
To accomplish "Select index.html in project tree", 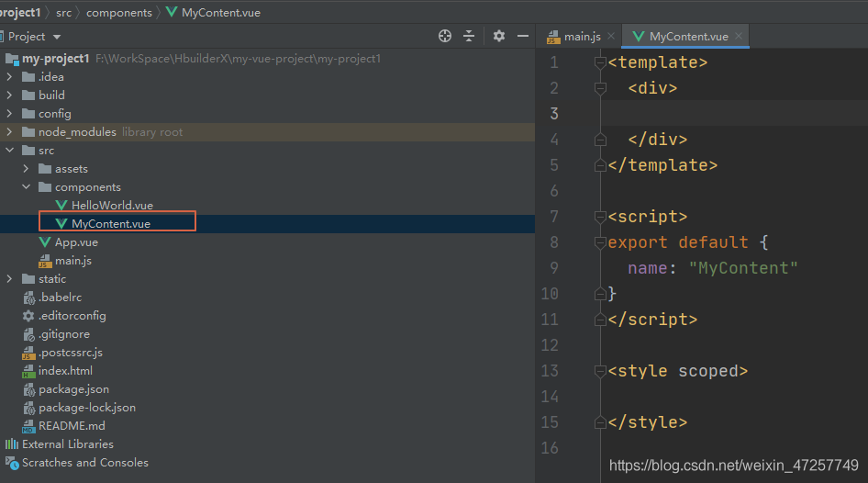I will (65, 371).
